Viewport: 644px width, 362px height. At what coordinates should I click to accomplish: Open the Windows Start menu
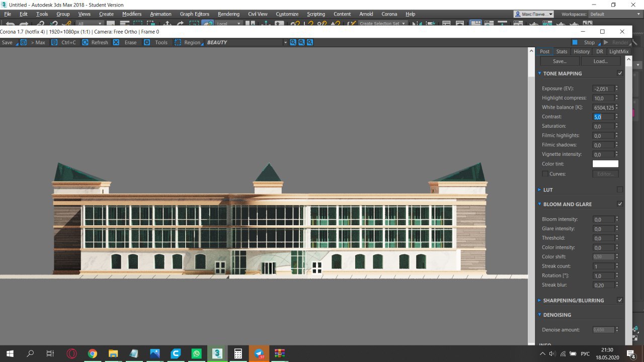pyautogui.click(x=10, y=353)
